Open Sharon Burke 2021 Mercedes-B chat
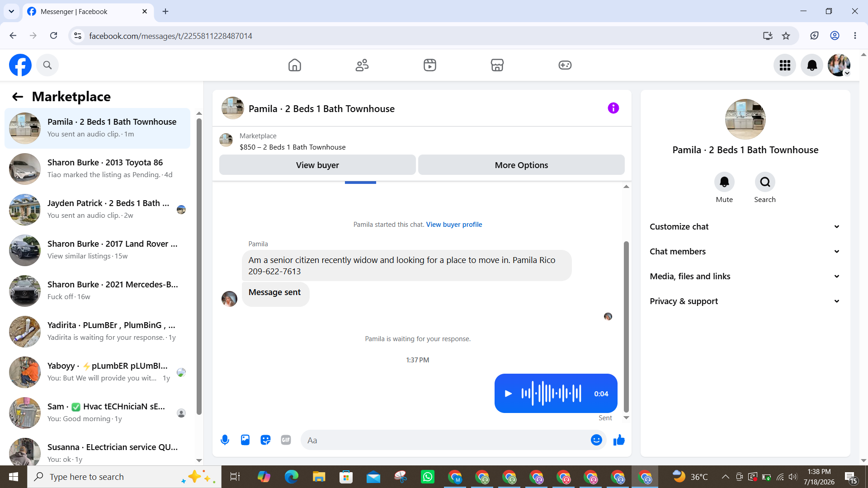 pos(97,291)
